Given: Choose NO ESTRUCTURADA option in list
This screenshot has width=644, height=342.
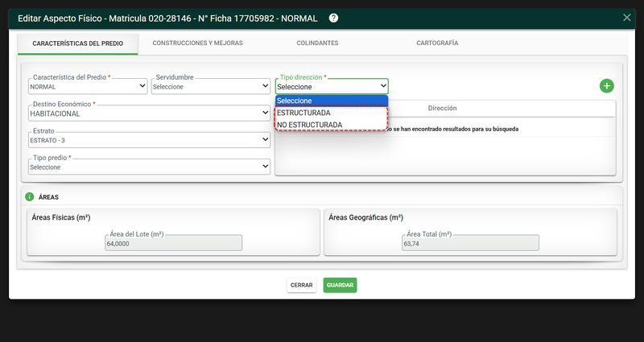Looking at the screenshot, I should (332, 125).
